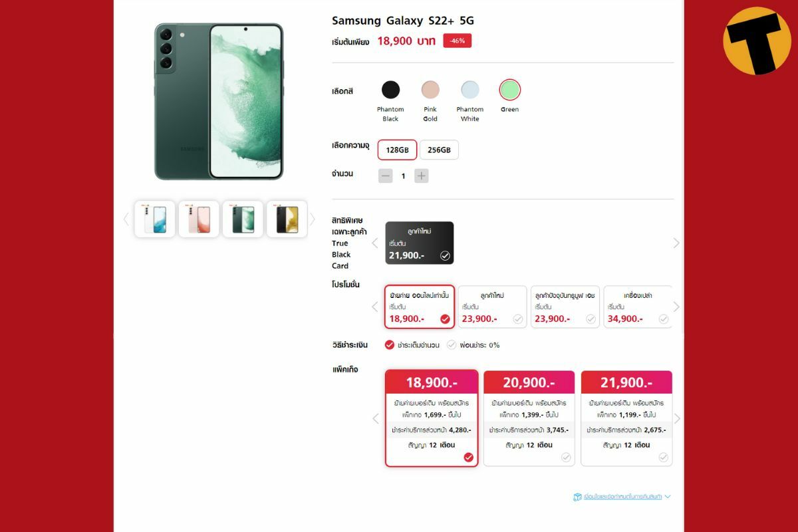The image size is (798, 532).
Task: View the gold and black phone thumbnail
Action: pos(287,219)
